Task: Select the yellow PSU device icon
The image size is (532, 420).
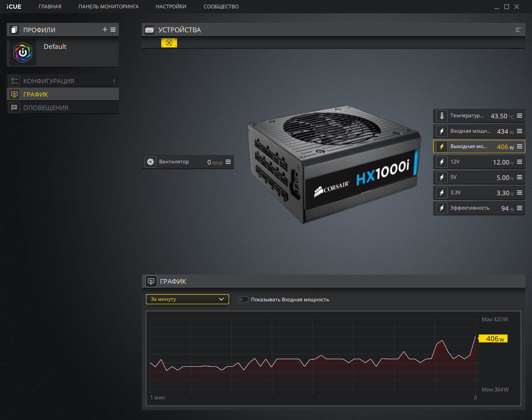Action: [x=169, y=43]
